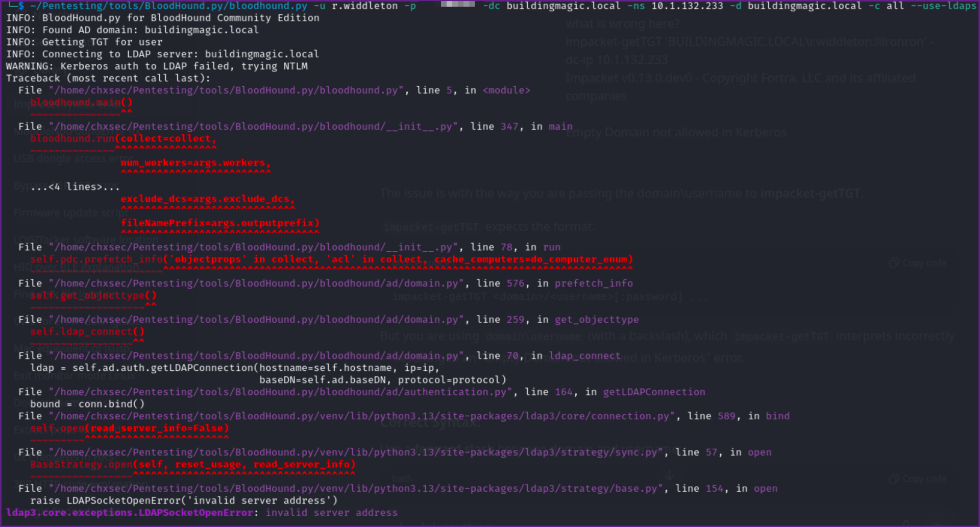Click the 'INFO: Getting TGT for user' line
The image size is (980, 527).
84,42
